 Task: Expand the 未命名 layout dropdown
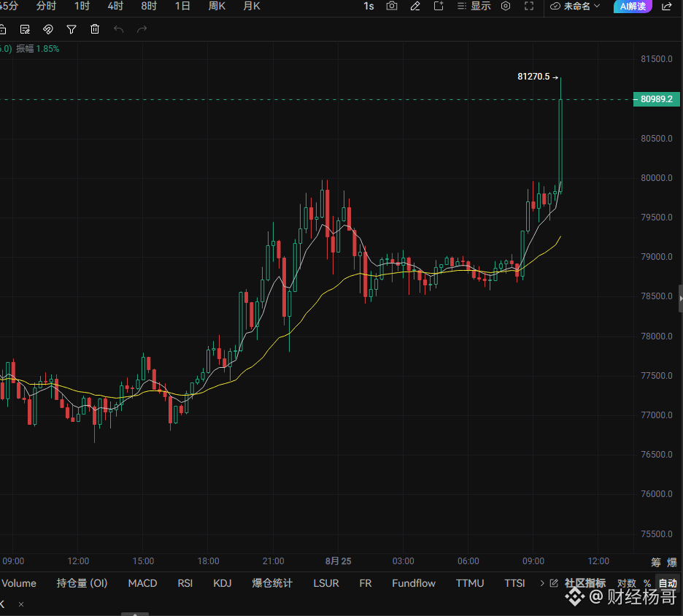click(x=575, y=6)
